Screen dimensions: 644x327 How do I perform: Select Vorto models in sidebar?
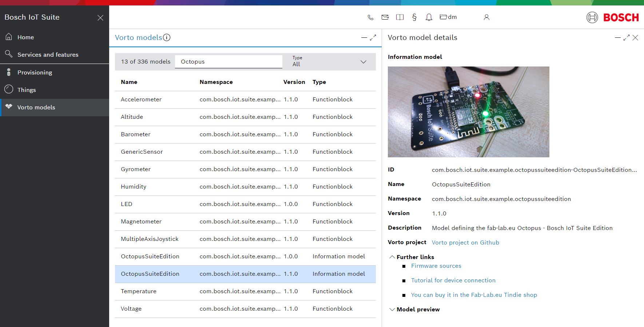55,107
